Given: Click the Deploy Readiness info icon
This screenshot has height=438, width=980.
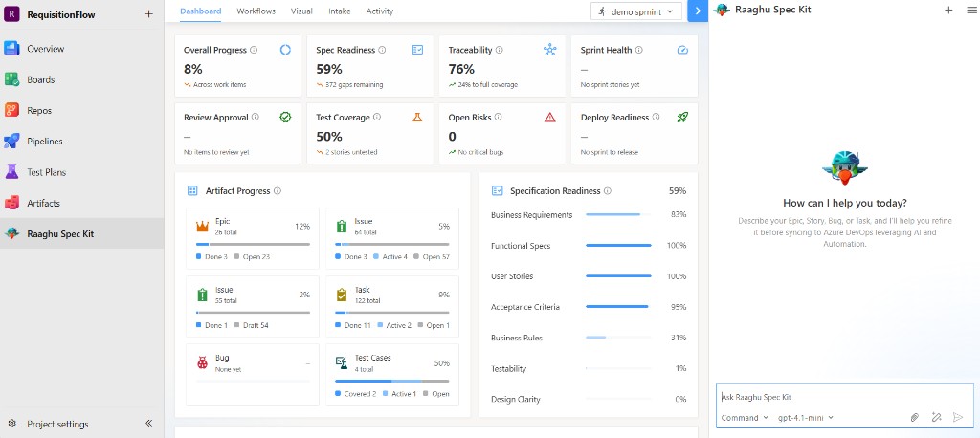Looking at the screenshot, I should tap(656, 117).
